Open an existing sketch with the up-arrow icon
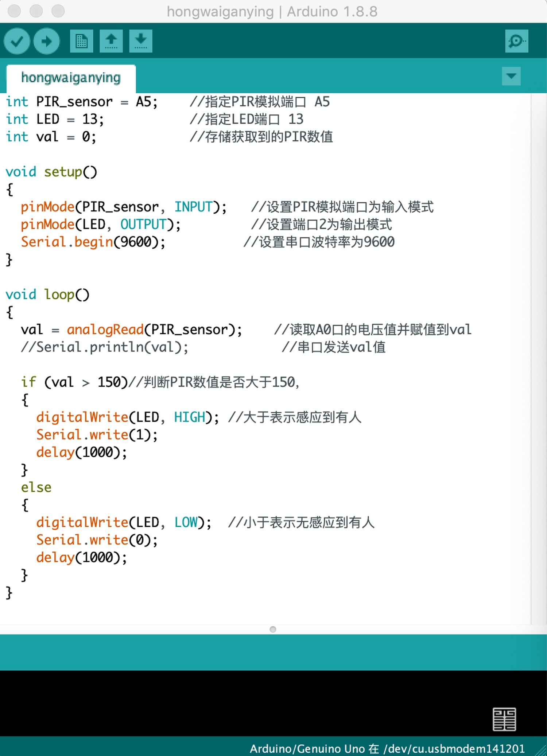Screen dimensions: 547x756 [111, 41]
